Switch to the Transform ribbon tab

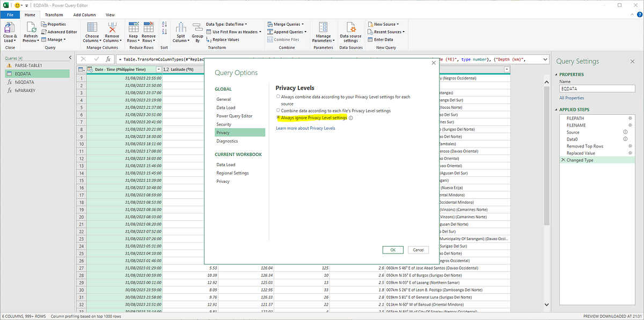pos(54,14)
